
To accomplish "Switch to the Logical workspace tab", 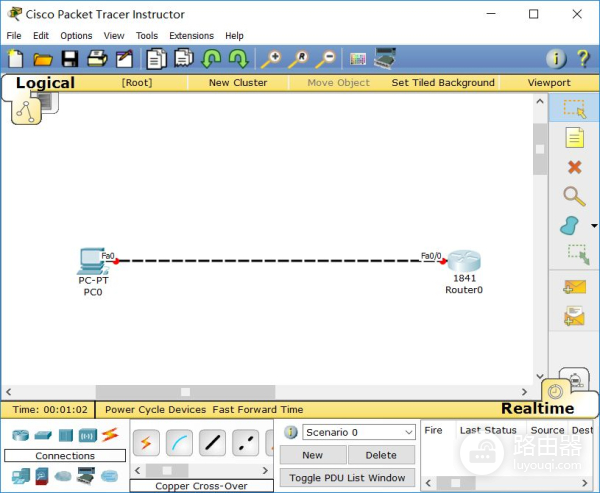I will (x=45, y=83).
